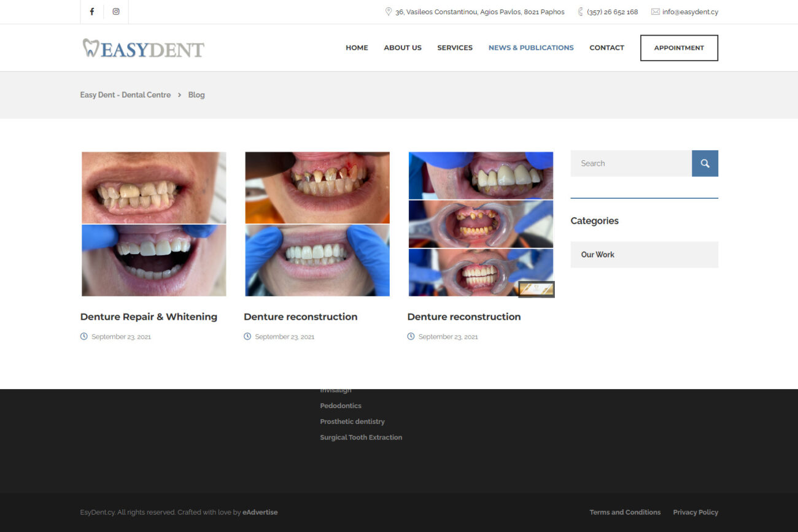Screen dimensions: 798x532
Task: Open Denture Repair & Whitening post title
Action: pyautogui.click(x=149, y=317)
